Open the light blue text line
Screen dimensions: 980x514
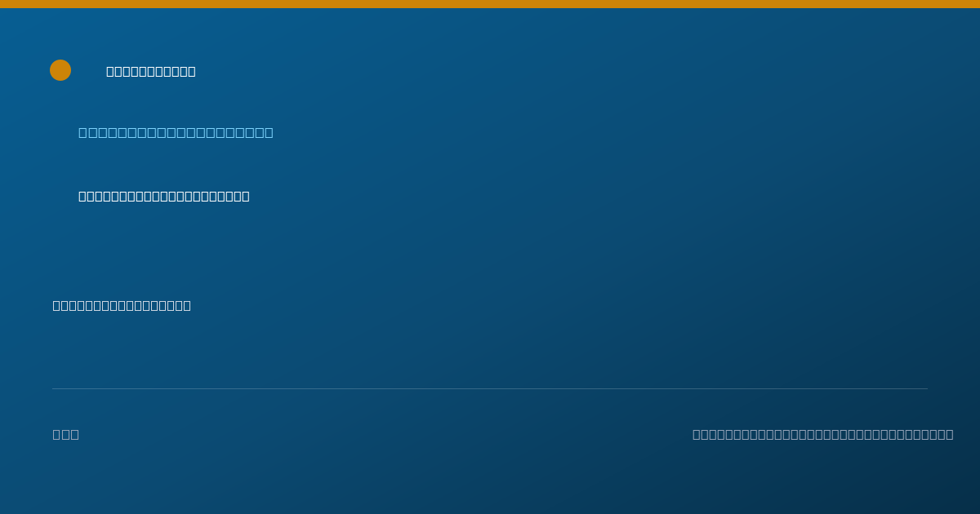176,132
